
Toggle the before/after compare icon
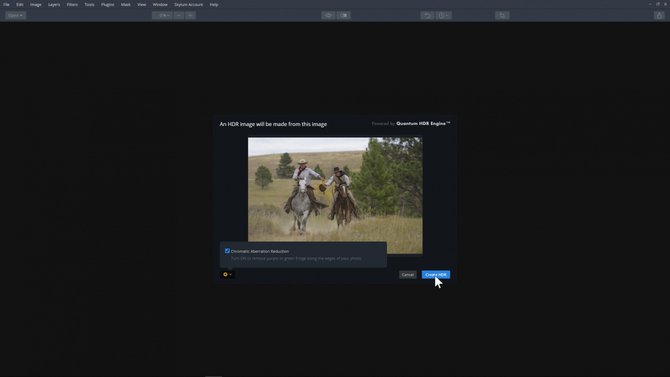[344, 15]
